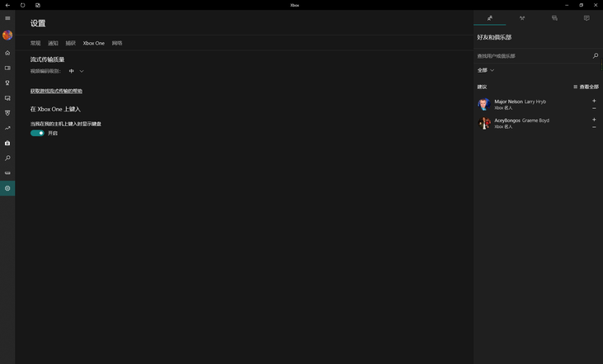Click the 流式传输质量 section heading

pyautogui.click(x=47, y=59)
